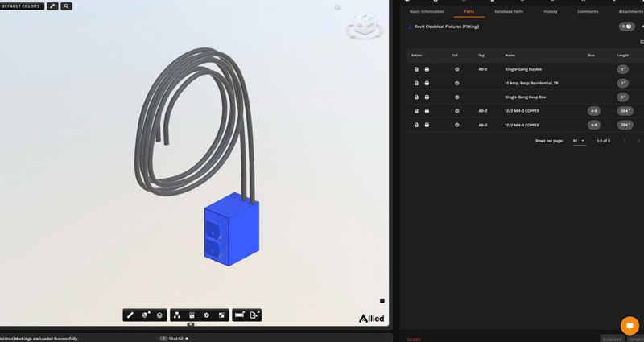Click the 264" length chip
Screen dimensions: 644x342
pyautogui.click(x=625, y=125)
